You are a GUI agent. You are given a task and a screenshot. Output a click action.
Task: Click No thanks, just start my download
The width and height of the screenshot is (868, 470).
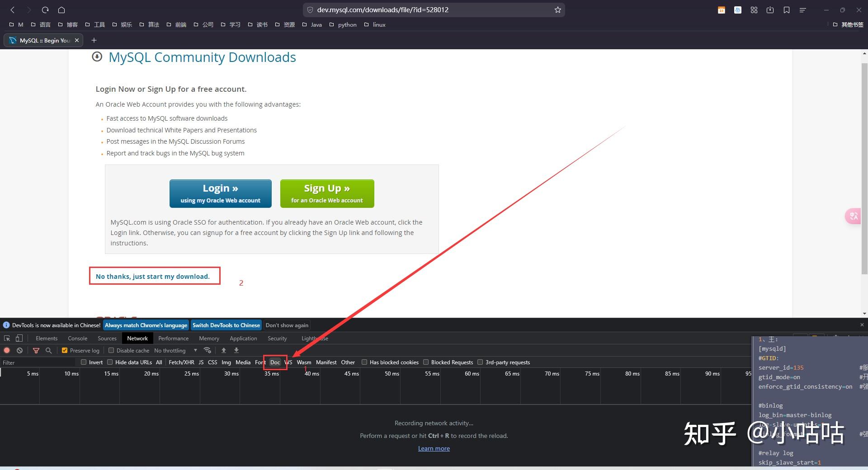[x=153, y=276]
